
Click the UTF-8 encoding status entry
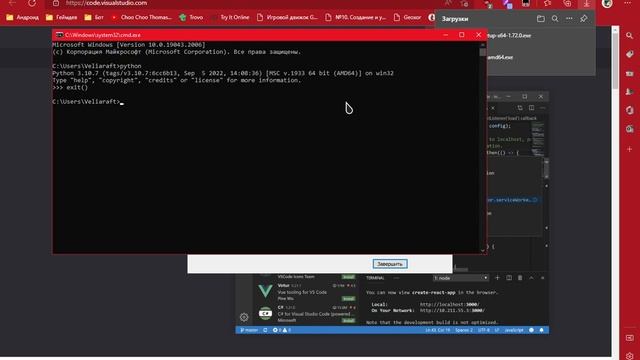tap(483, 330)
